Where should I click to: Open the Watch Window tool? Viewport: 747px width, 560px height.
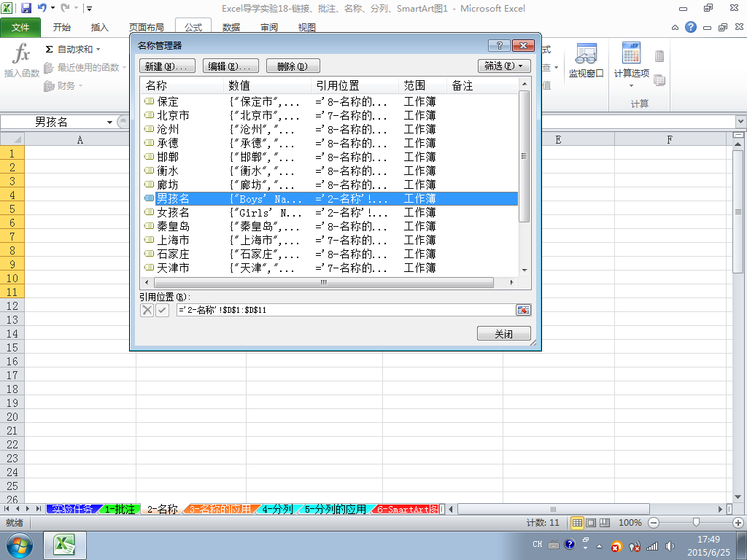tap(586, 60)
